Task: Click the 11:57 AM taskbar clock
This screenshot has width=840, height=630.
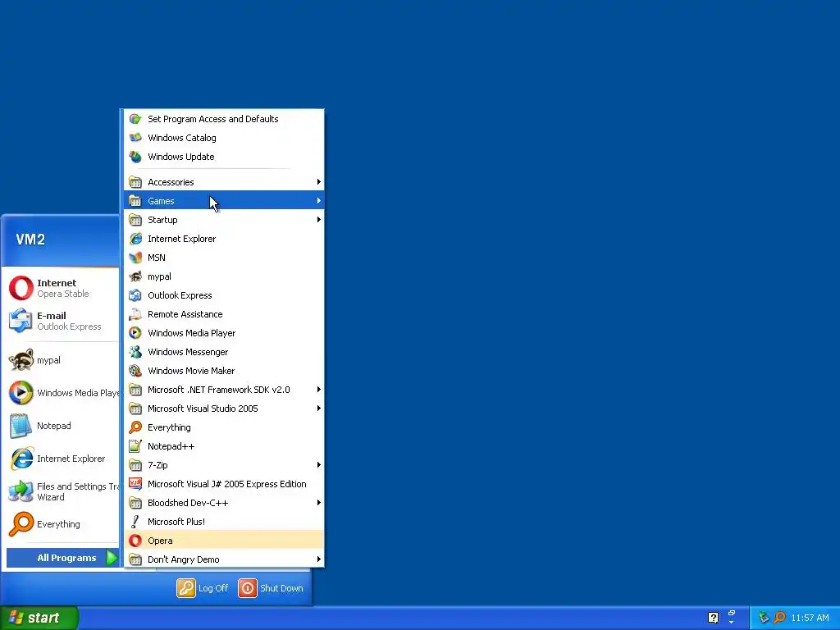Action: tap(810, 618)
